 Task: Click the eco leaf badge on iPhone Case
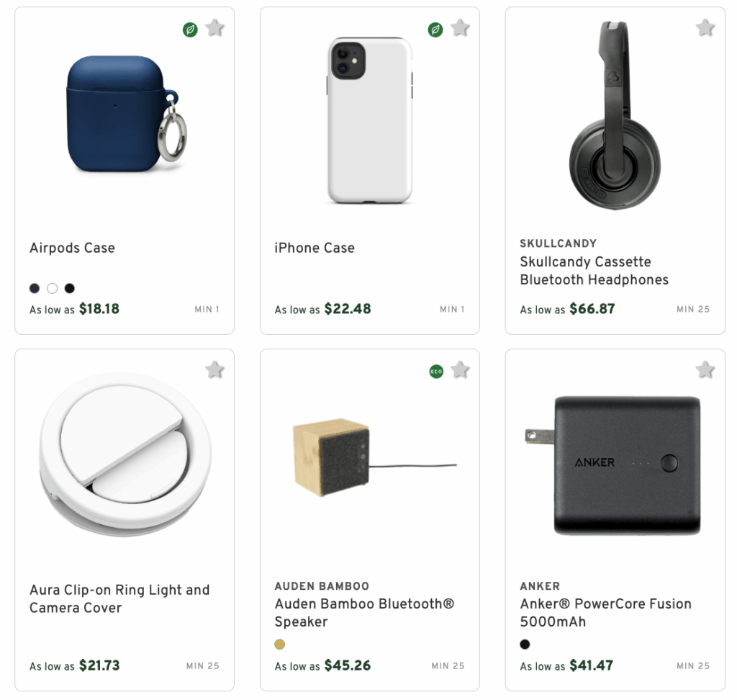pyautogui.click(x=435, y=30)
